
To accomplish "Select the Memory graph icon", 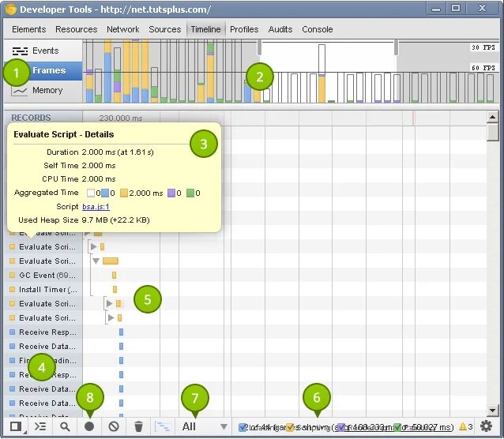I will [x=19, y=91].
